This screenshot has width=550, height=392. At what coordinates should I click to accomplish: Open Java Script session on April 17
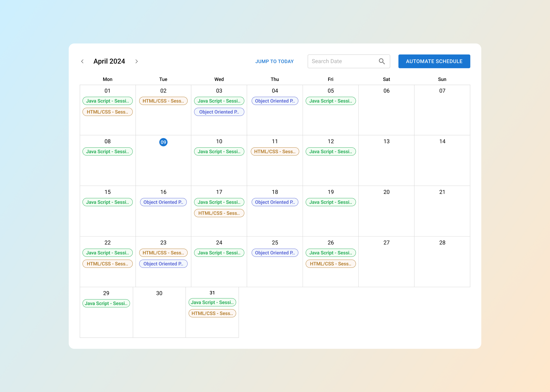pyautogui.click(x=219, y=202)
